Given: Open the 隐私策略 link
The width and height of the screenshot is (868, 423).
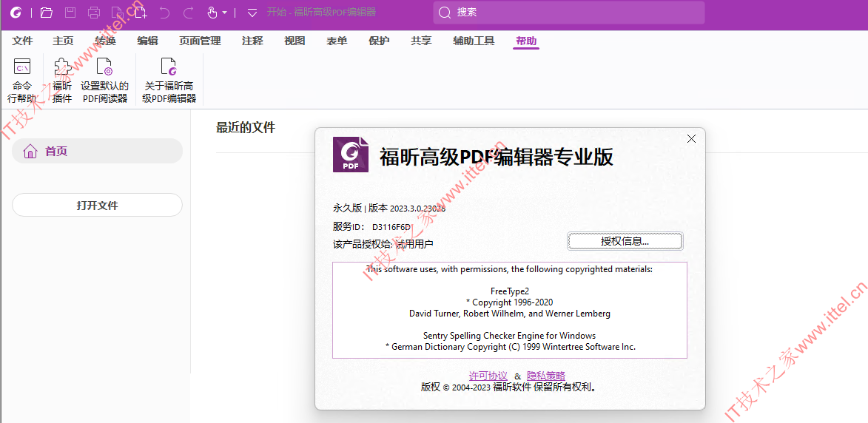Looking at the screenshot, I should tap(546, 376).
